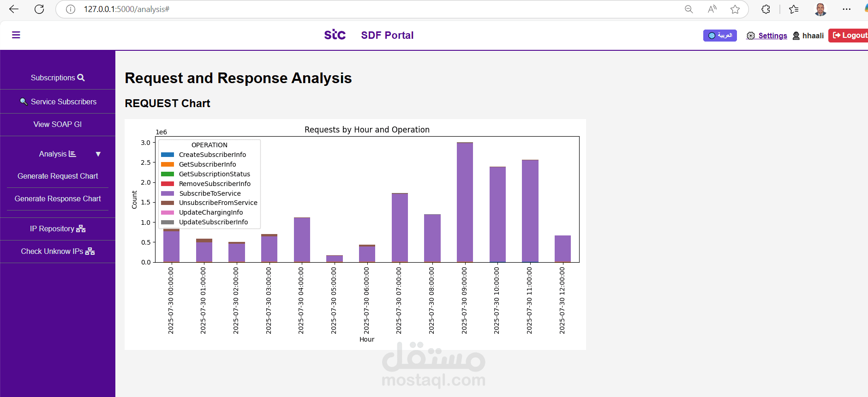The image size is (868, 397).
Task: Click the REQUEST Chart heading
Action: (168, 103)
